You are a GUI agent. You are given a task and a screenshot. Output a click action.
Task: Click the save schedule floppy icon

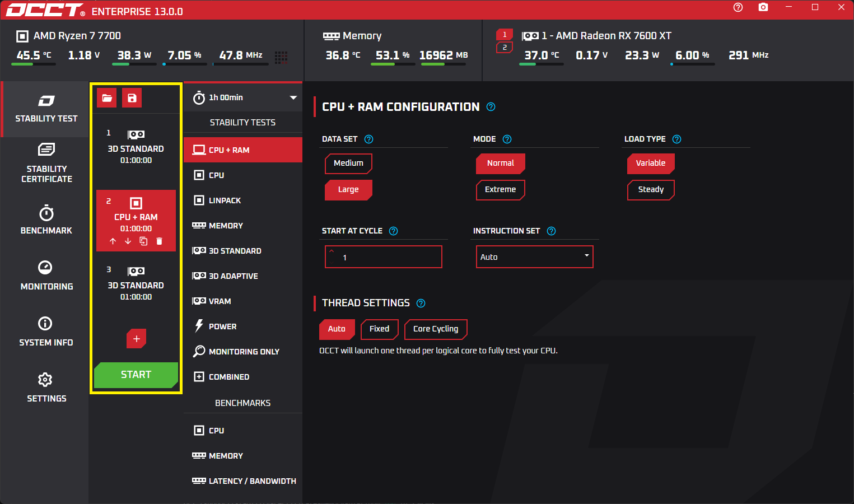tap(132, 98)
